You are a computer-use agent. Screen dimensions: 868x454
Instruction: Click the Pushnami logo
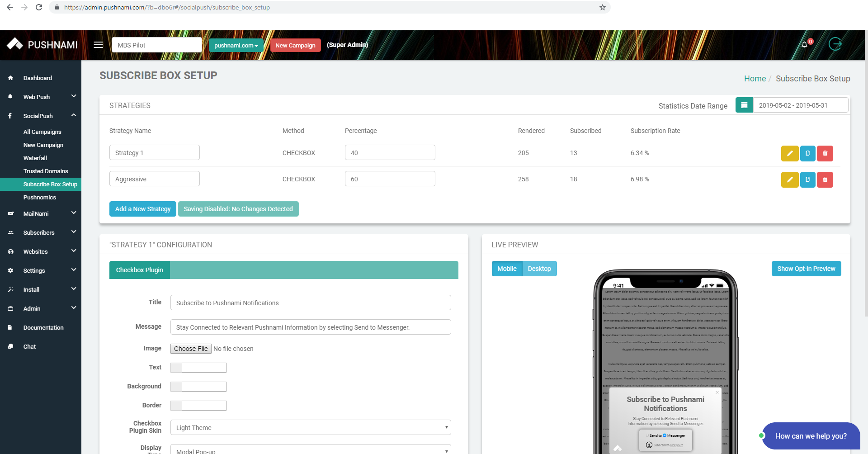click(41, 44)
